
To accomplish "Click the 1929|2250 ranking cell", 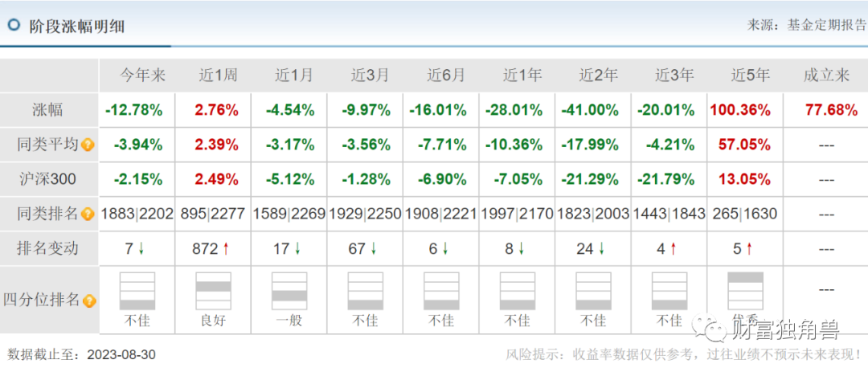I will pyautogui.click(x=366, y=215).
